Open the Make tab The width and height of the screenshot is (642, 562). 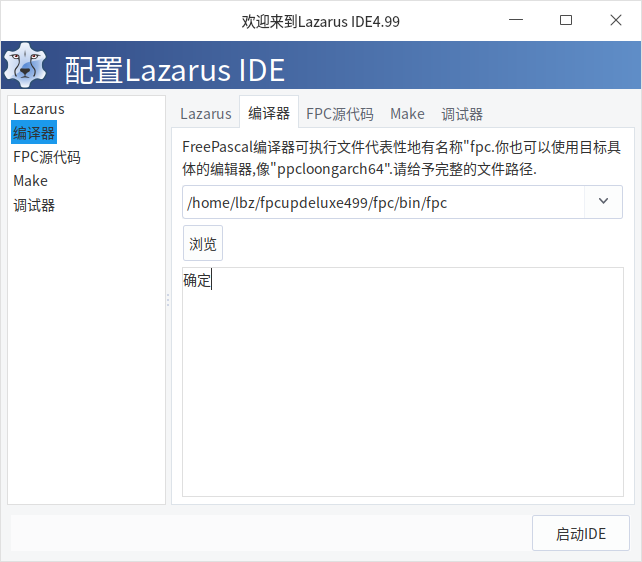click(x=407, y=114)
